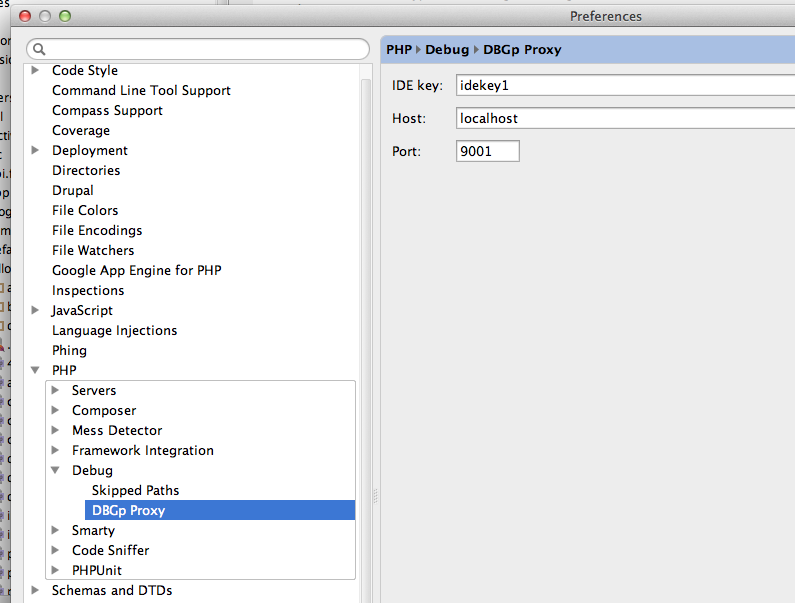
Task: Focus the preferences search field
Action: tap(198, 49)
